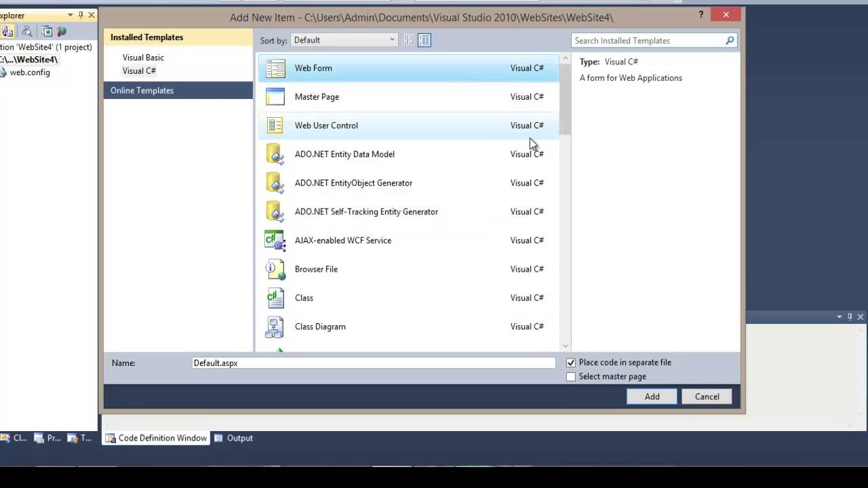This screenshot has width=868, height=488.
Task: Select Visual Basic under Installed Templates
Action: 143,58
